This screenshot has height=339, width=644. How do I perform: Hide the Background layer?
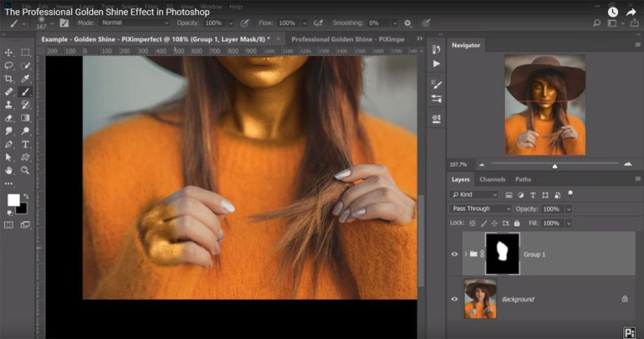454,299
